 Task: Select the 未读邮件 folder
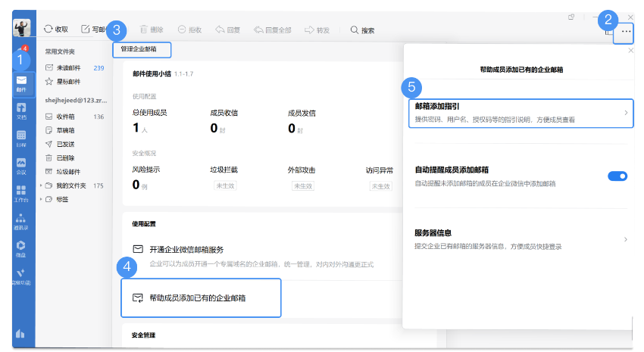[x=68, y=68]
